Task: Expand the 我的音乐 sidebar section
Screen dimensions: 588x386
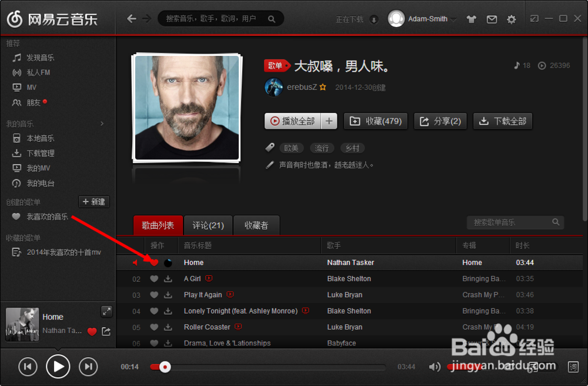Action: coord(101,124)
